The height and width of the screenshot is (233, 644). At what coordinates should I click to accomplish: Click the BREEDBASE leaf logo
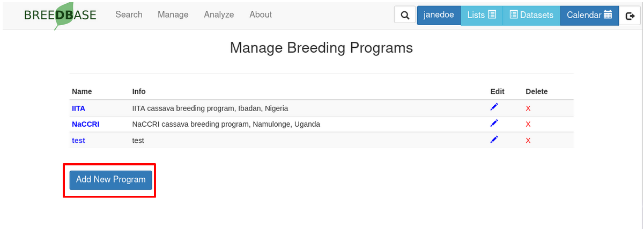pyautogui.click(x=60, y=15)
